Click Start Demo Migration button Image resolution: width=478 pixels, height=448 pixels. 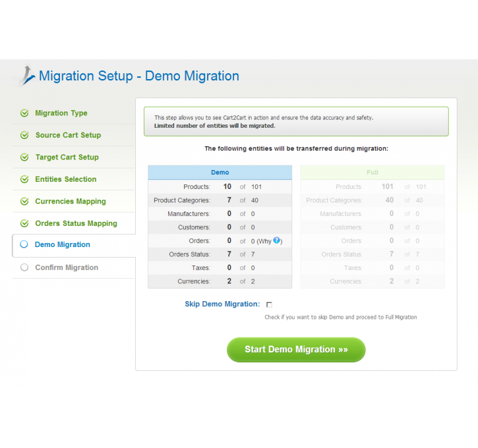point(296,350)
